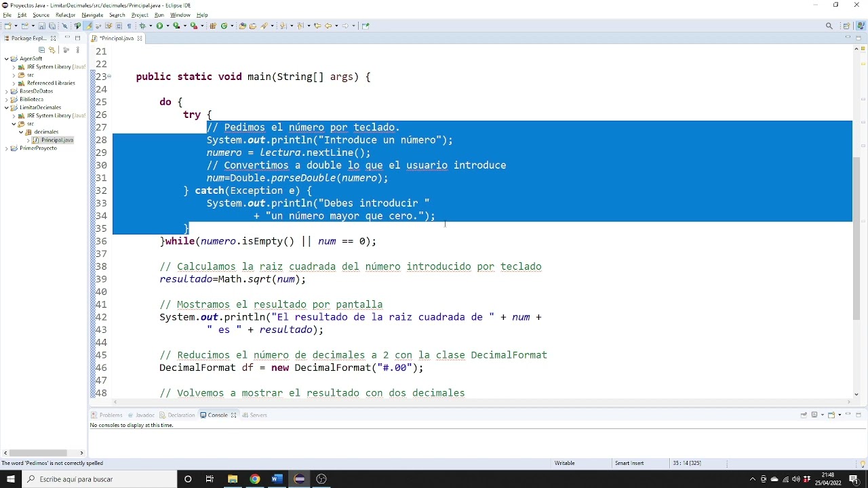Switch to the Problems tab
Viewport: 868px width, 488px height.
[107, 415]
